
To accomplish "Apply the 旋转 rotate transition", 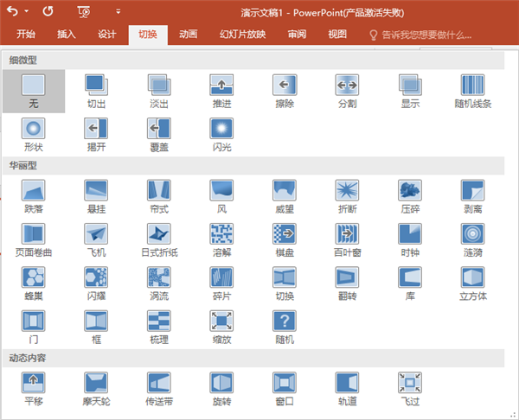I will click(x=221, y=389).
